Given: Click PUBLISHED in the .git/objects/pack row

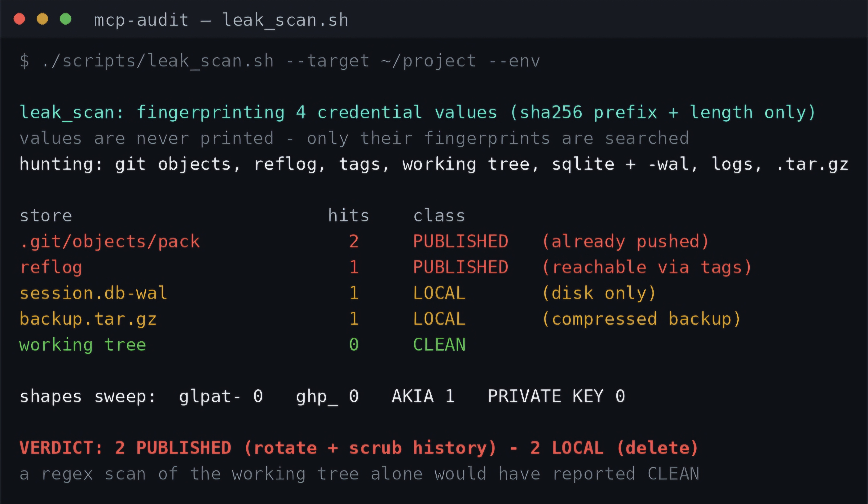Looking at the screenshot, I should (x=461, y=241).
